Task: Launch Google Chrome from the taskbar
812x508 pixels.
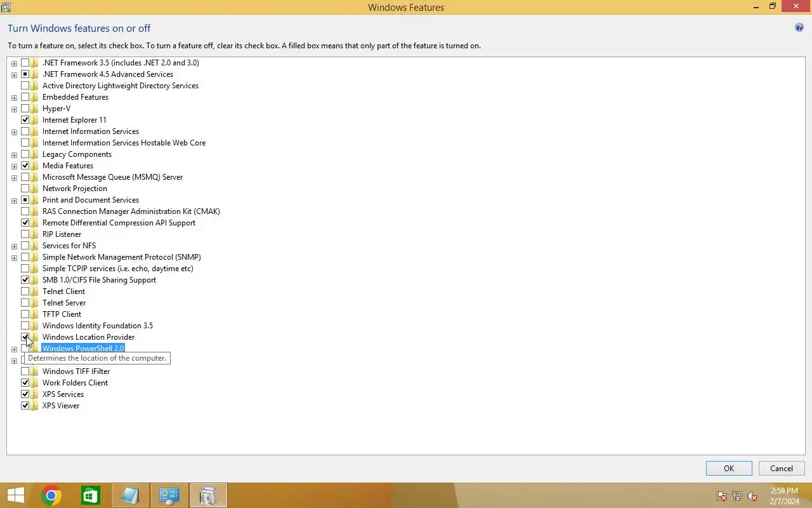Action: 51,495
